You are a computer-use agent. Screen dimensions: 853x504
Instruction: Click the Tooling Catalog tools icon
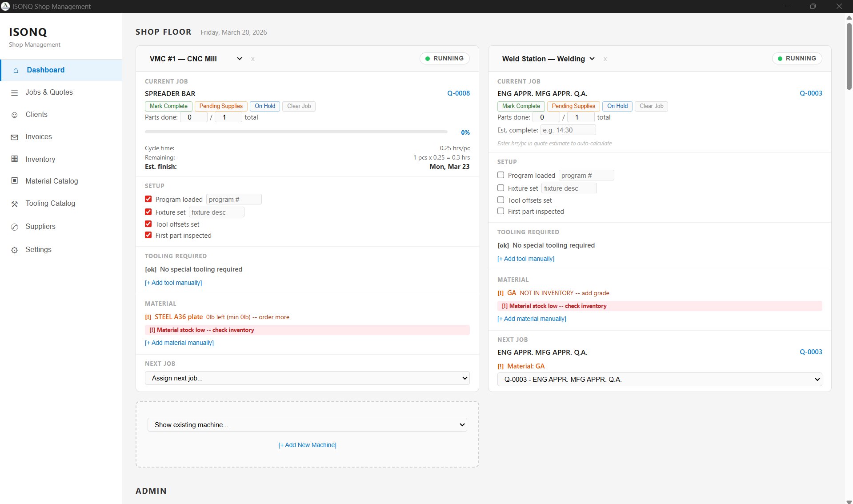click(x=15, y=204)
